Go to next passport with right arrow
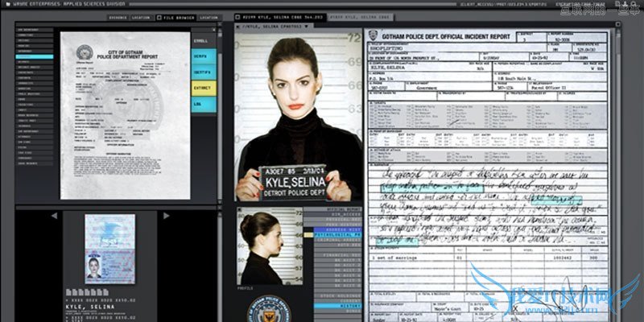This screenshot has width=644, height=322. point(167,216)
